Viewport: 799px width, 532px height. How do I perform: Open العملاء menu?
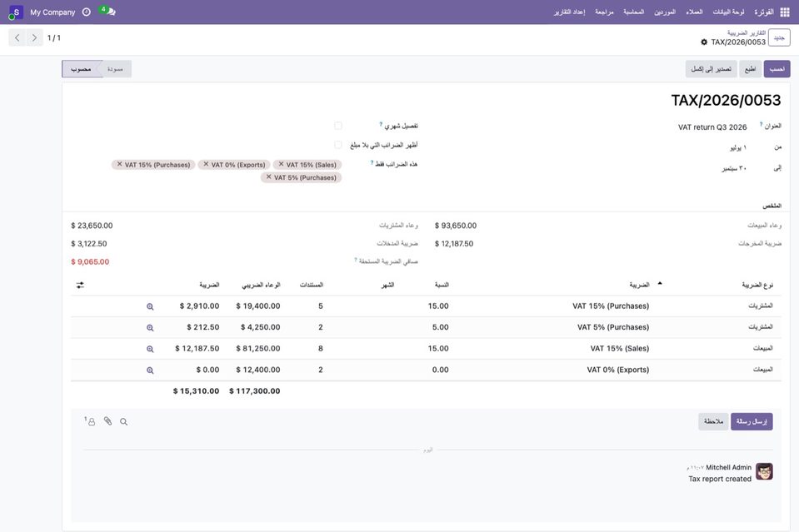point(694,12)
